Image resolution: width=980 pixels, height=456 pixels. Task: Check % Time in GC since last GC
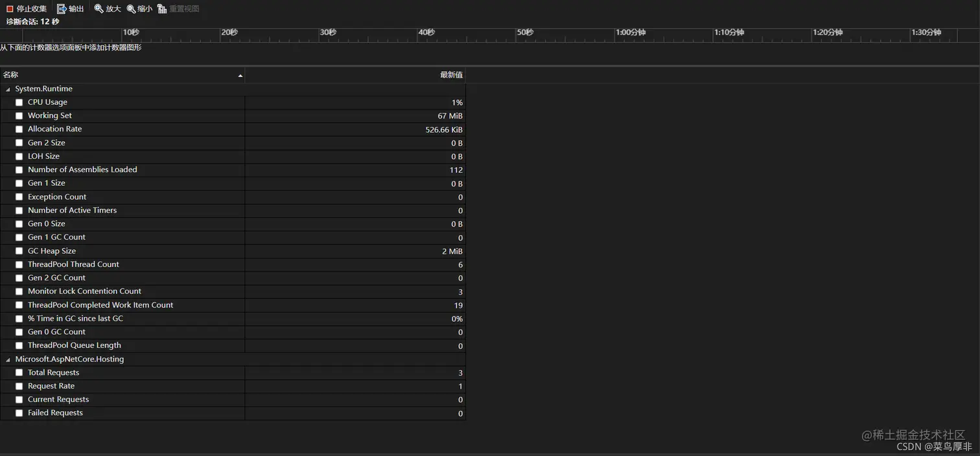(19, 319)
